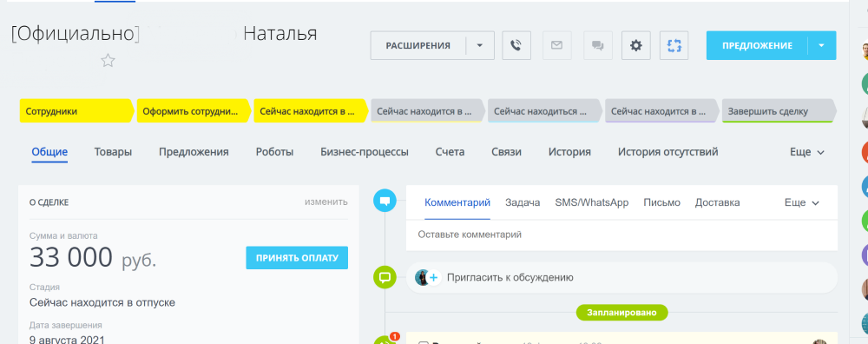Switch to the Общие tab
The width and height of the screenshot is (868, 344).
pyautogui.click(x=49, y=152)
